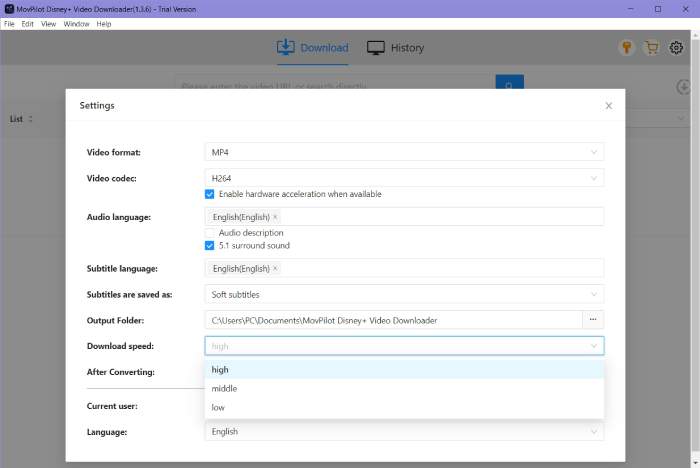
Task: Click the video URL search field
Action: tap(335, 83)
